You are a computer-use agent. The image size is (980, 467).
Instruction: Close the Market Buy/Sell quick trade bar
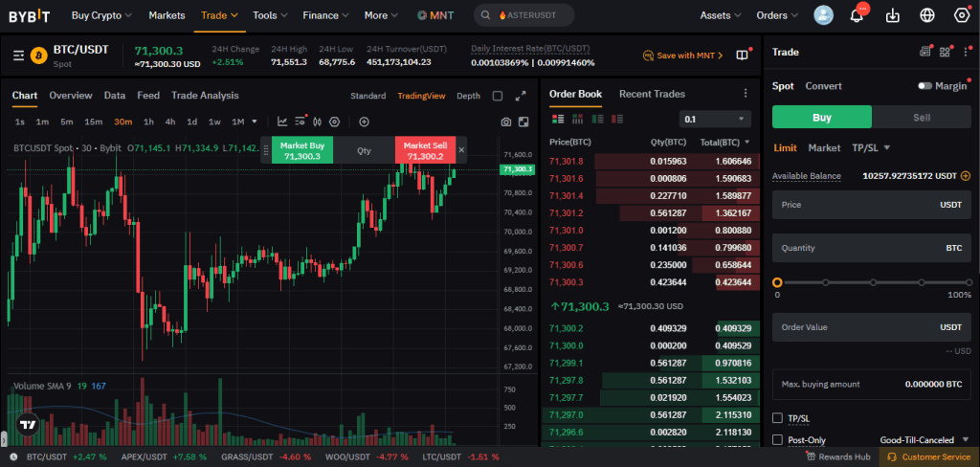(x=461, y=150)
